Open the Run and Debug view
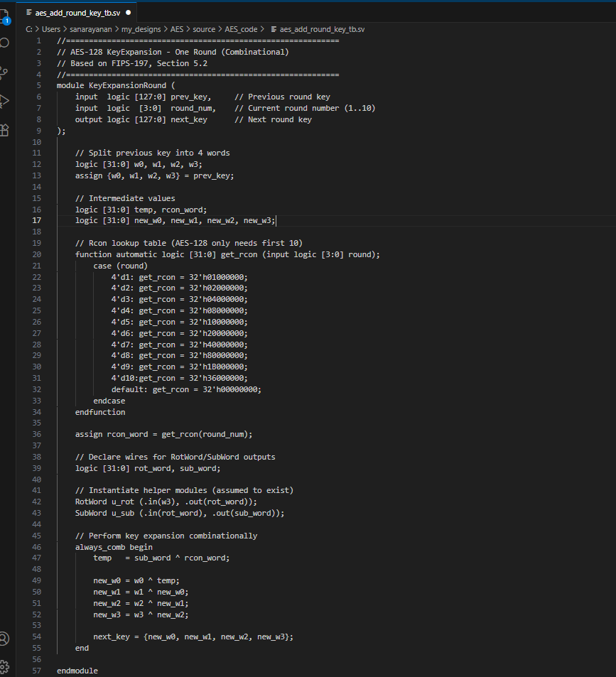The height and width of the screenshot is (677, 616). coord(4,101)
